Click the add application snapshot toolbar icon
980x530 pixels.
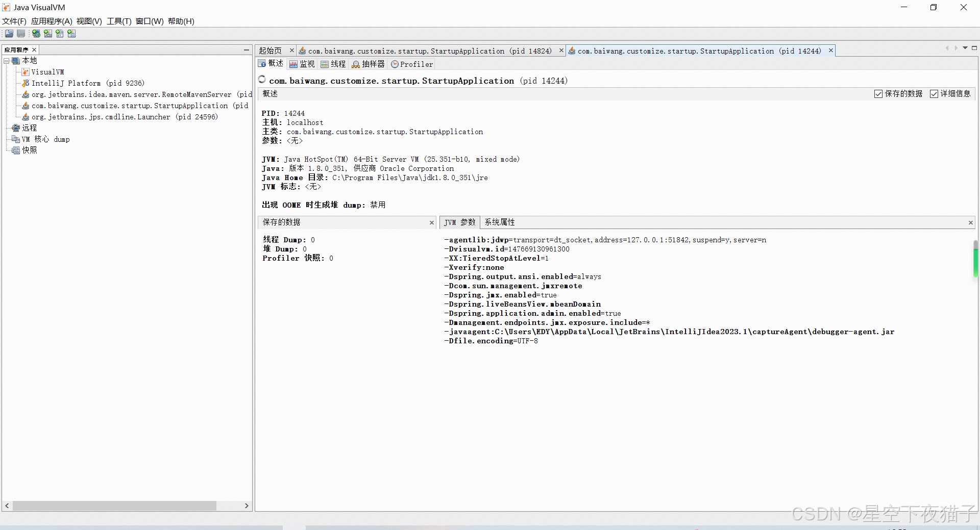click(x=71, y=34)
